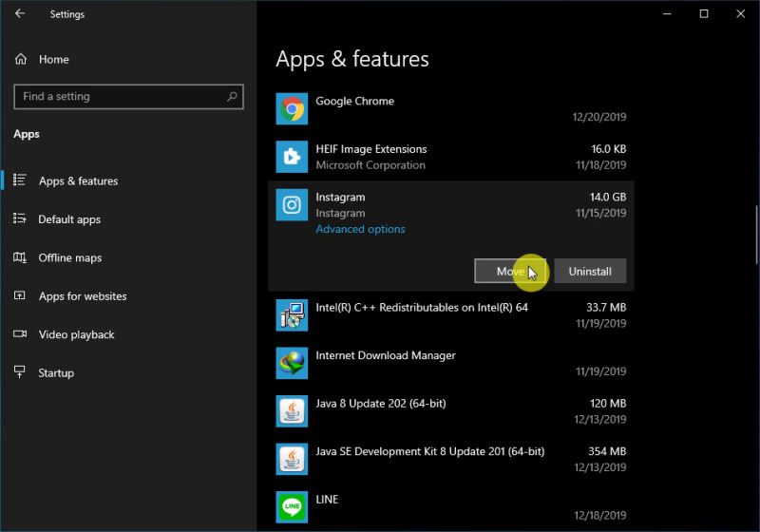This screenshot has width=760, height=532.
Task: Uninstall the Instagram app
Action: pyautogui.click(x=590, y=272)
